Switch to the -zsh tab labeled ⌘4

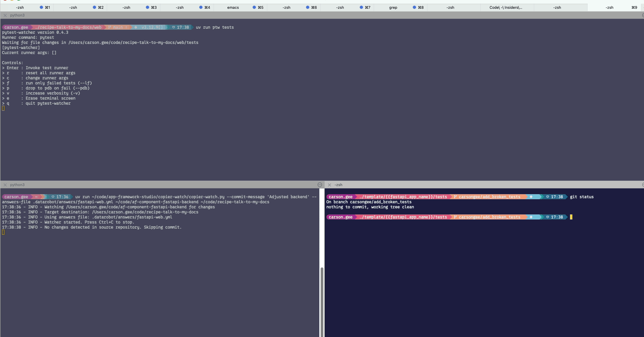pyautogui.click(x=187, y=7)
